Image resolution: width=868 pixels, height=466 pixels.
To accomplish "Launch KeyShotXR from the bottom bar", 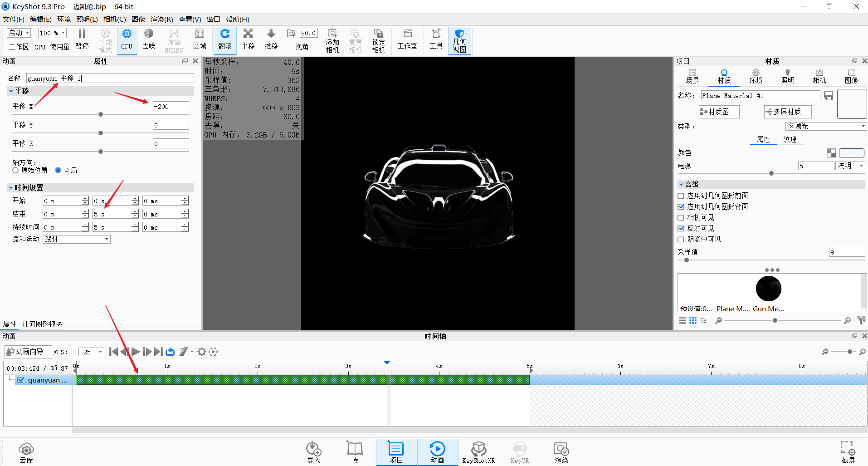I will coord(478,451).
